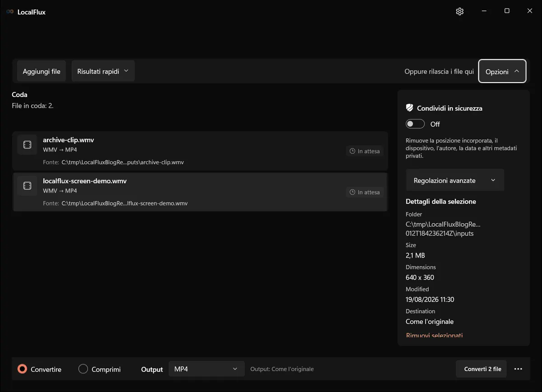Click the In attesa badge for localflux-screen-demo.wmv
Image resolution: width=542 pixels, height=392 pixels.
click(x=365, y=192)
